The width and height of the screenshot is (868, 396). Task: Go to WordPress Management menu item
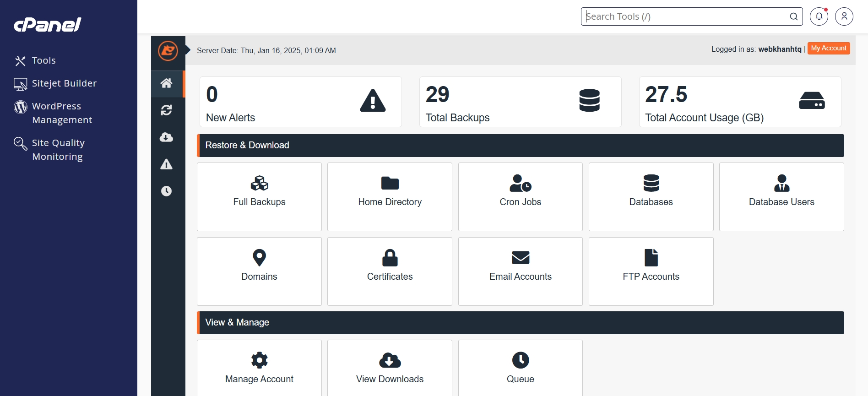[x=62, y=113]
